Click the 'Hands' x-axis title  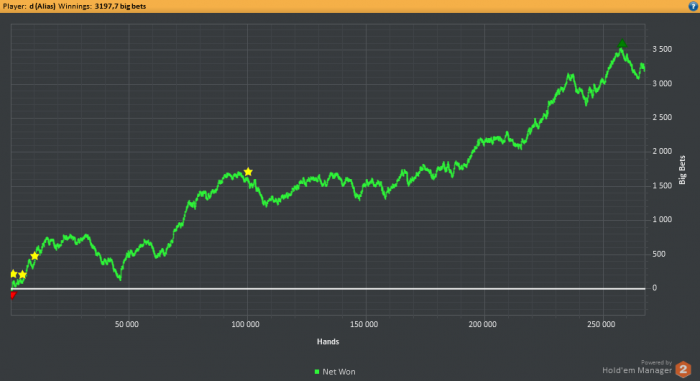pos(328,342)
